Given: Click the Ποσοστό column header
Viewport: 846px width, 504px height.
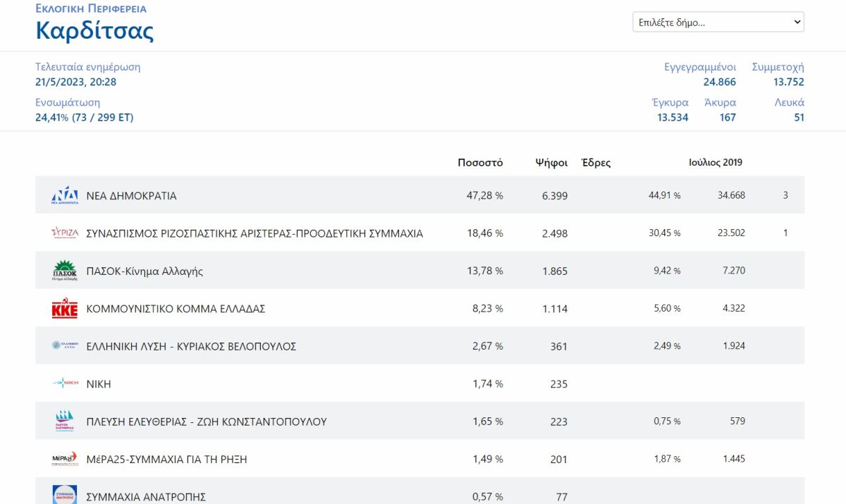Looking at the screenshot, I should pos(480,162).
